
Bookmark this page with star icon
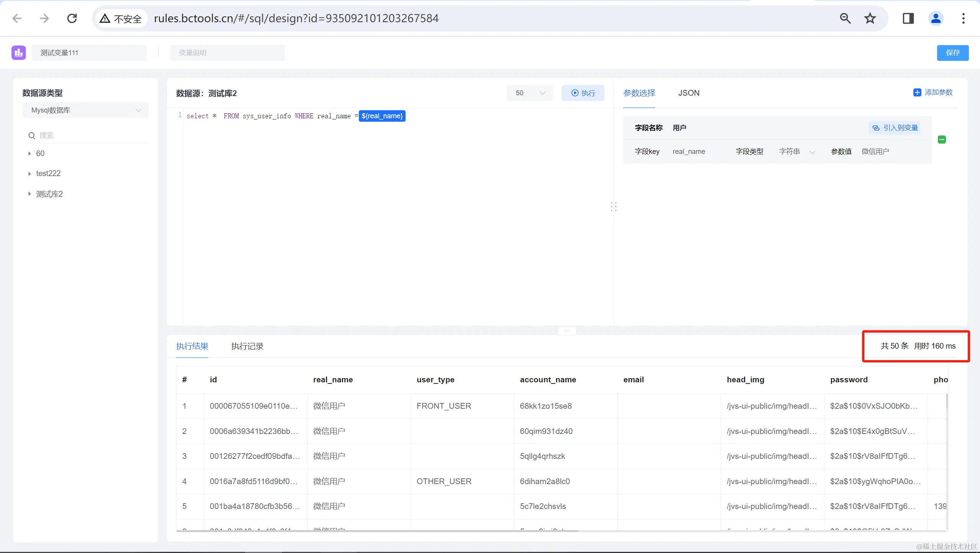point(870,18)
